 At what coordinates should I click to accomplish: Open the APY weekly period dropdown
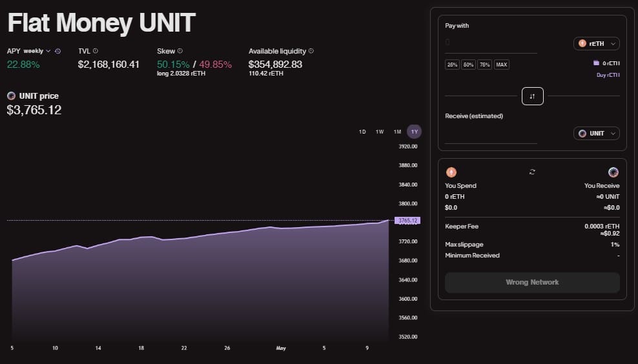pyautogui.click(x=37, y=51)
